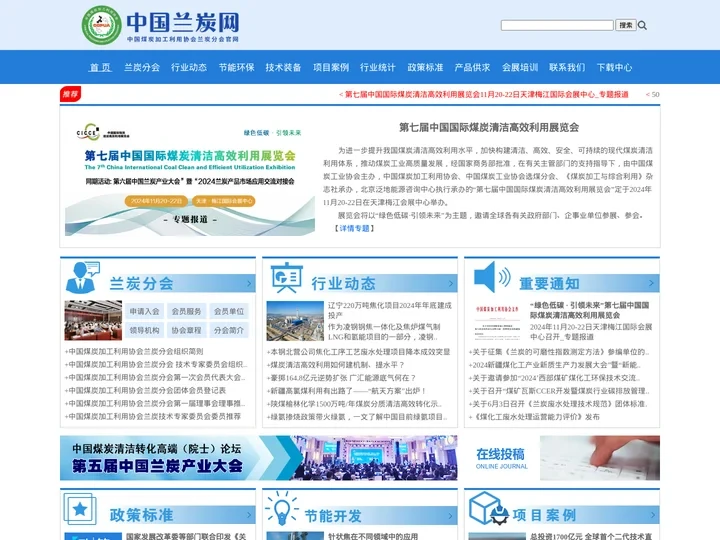Expand 节能开发 section with header arrow
This screenshot has height=540, width=720.
click(451, 515)
